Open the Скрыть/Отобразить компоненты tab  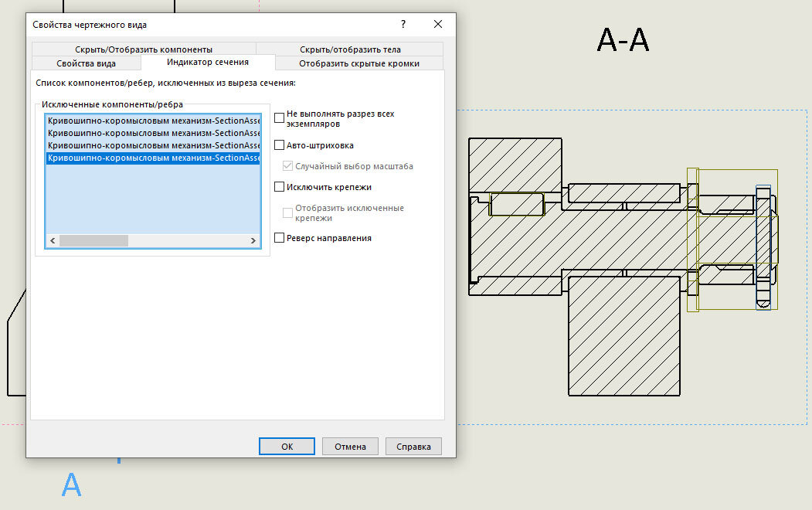tap(144, 49)
